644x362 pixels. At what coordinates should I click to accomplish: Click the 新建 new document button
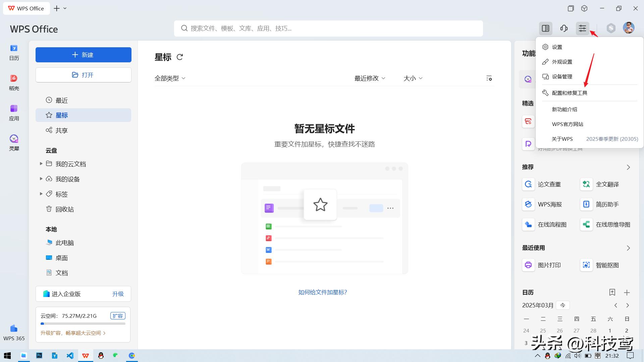[83, 55]
